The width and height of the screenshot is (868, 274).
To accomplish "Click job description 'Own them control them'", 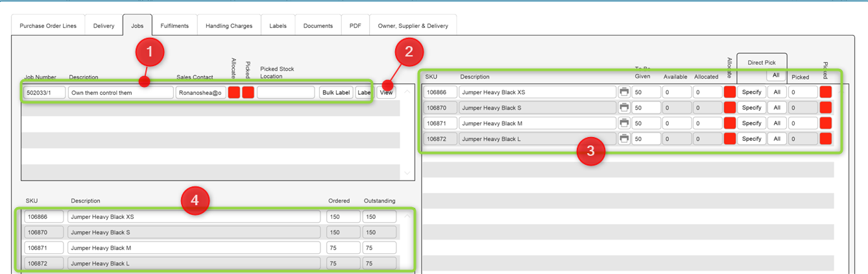I will (x=121, y=92).
